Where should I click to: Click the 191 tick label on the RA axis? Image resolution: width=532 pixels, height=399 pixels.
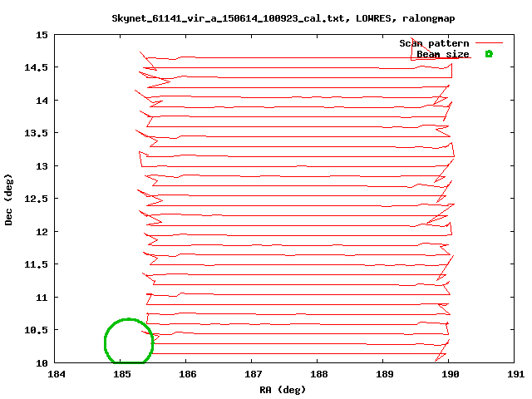click(514, 375)
